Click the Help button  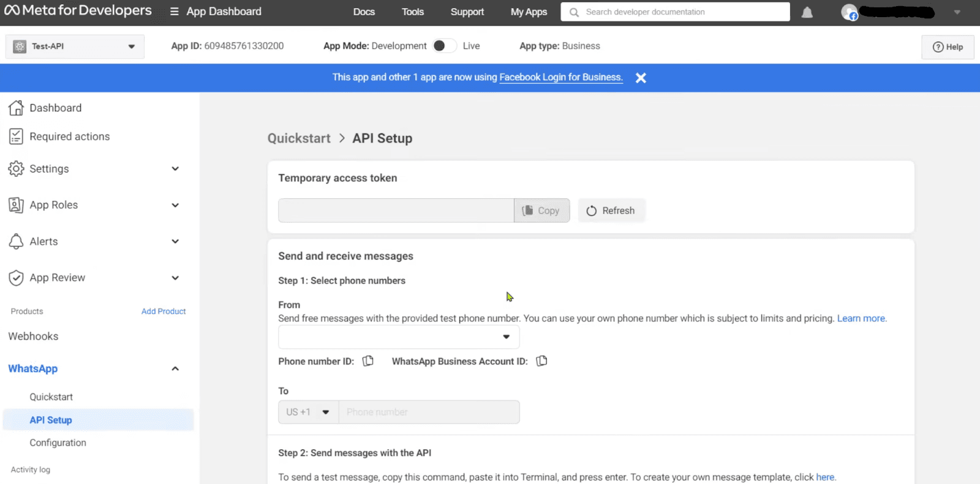click(x=948, y=47)
